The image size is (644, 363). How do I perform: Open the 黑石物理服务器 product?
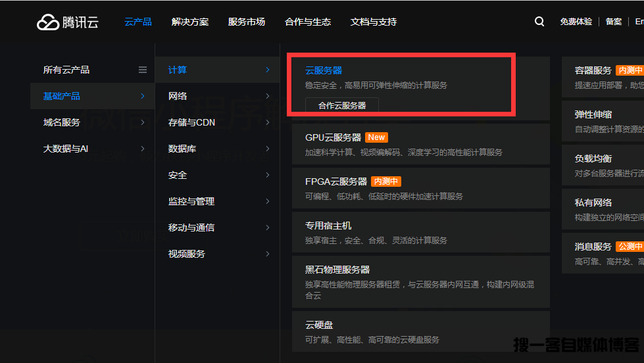(337, 270)
